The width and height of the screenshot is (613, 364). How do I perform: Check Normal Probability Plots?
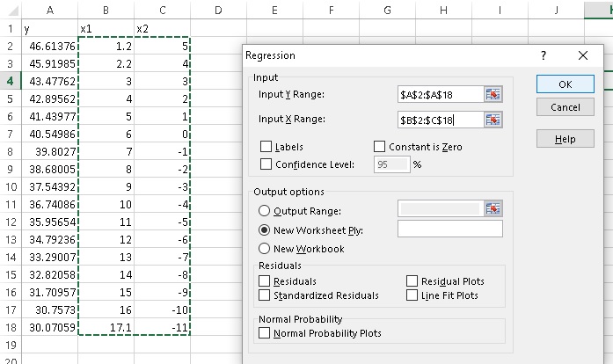(x=266, y=333)
